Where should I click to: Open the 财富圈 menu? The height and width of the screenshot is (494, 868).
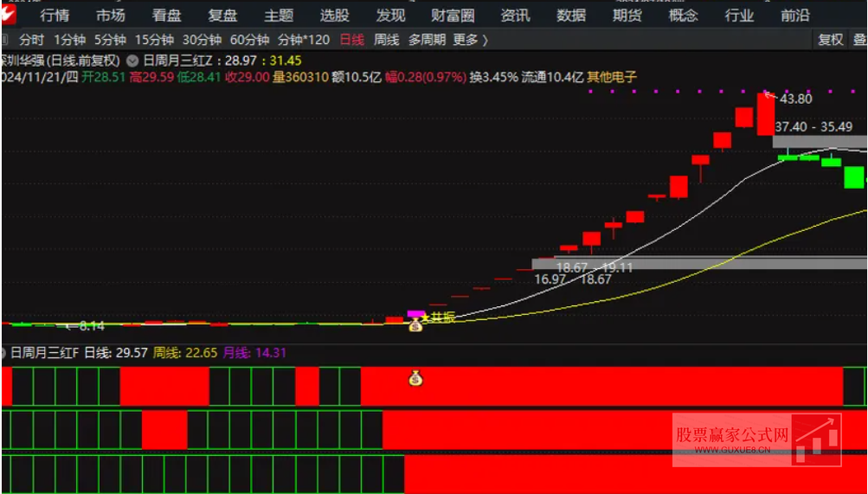(453, 16)
